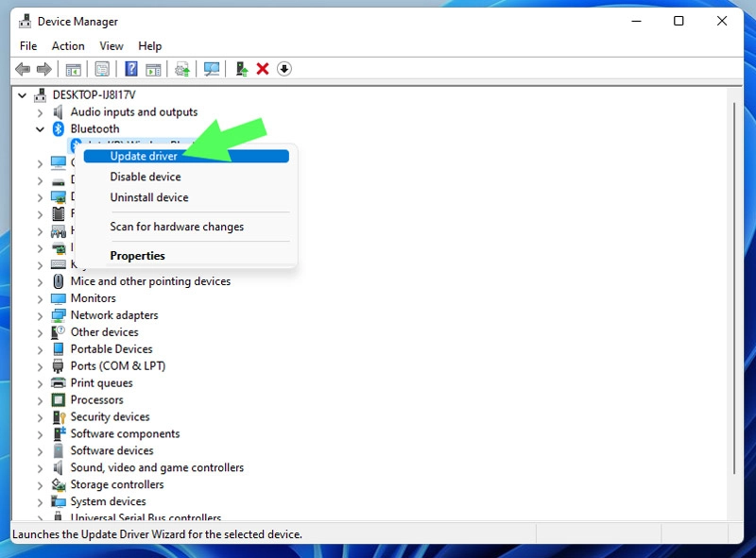Choose Uninstall device from context menu

click(x=186, y=197)
